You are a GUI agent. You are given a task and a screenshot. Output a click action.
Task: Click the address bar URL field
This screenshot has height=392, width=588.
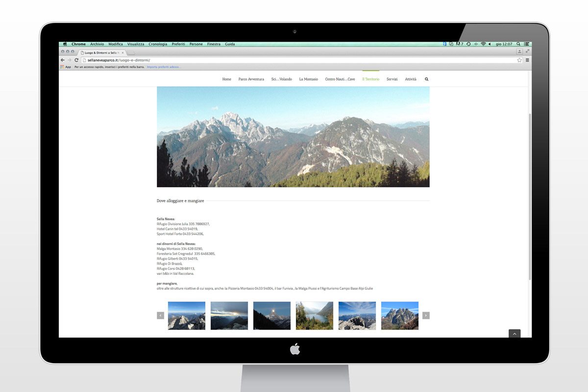pos(294,60)
